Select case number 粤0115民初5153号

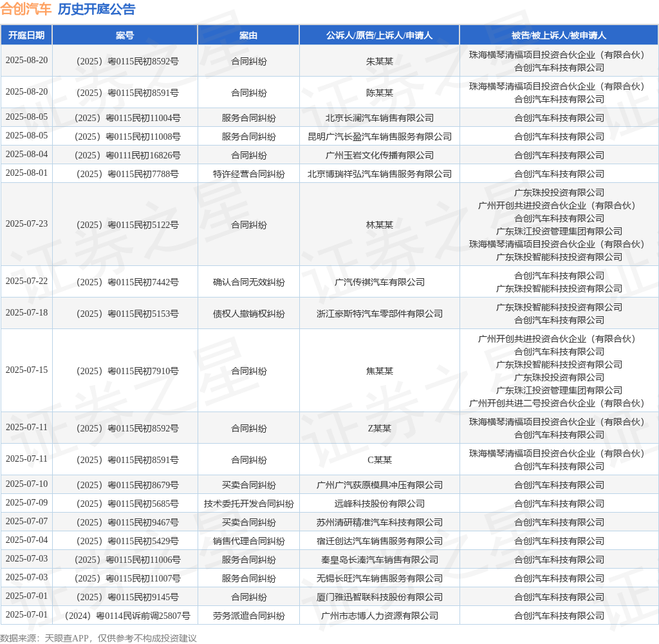coord(127,314)
